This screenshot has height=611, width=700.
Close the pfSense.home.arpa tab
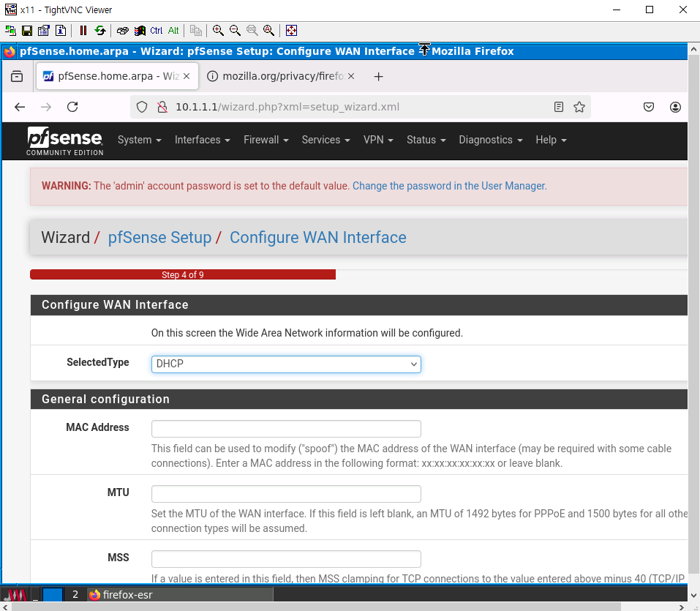(187, 76)
